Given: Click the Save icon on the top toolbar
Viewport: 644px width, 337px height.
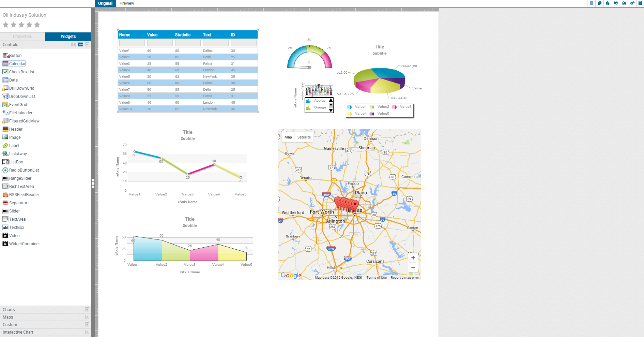Looking at the screenshot, I should pyautogui.click(x=640, y=3).
